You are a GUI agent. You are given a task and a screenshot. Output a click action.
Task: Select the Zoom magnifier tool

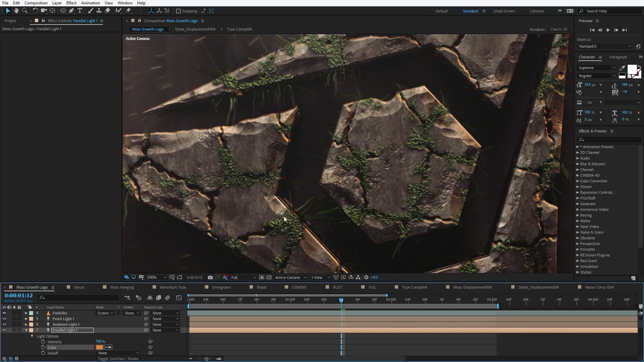[x=25, y=11]
